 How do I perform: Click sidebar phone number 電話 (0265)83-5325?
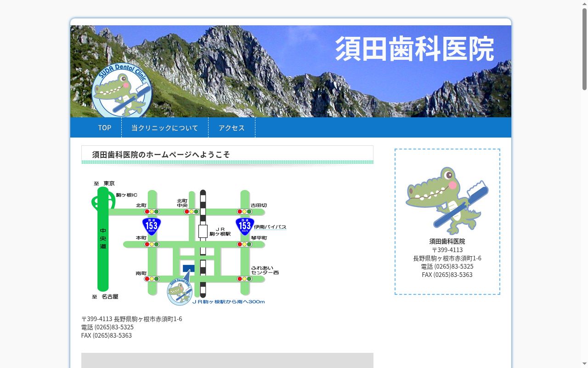click(x=447, y=266)
